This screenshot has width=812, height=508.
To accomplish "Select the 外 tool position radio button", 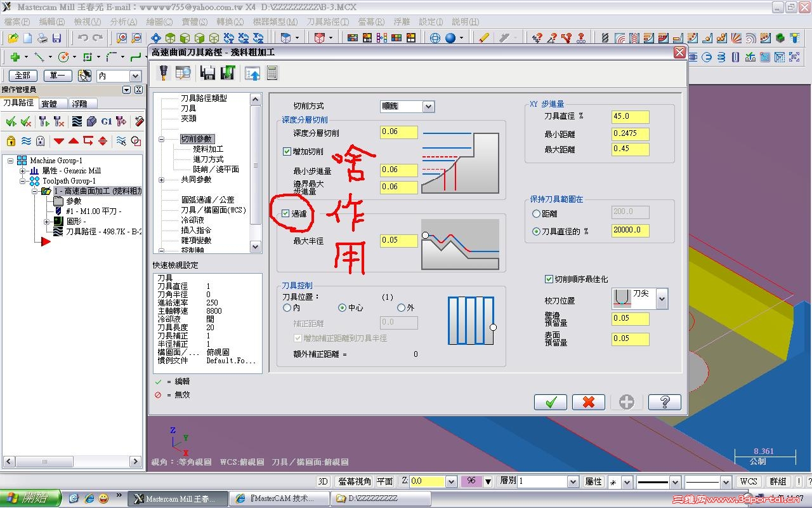I will 401,308.
